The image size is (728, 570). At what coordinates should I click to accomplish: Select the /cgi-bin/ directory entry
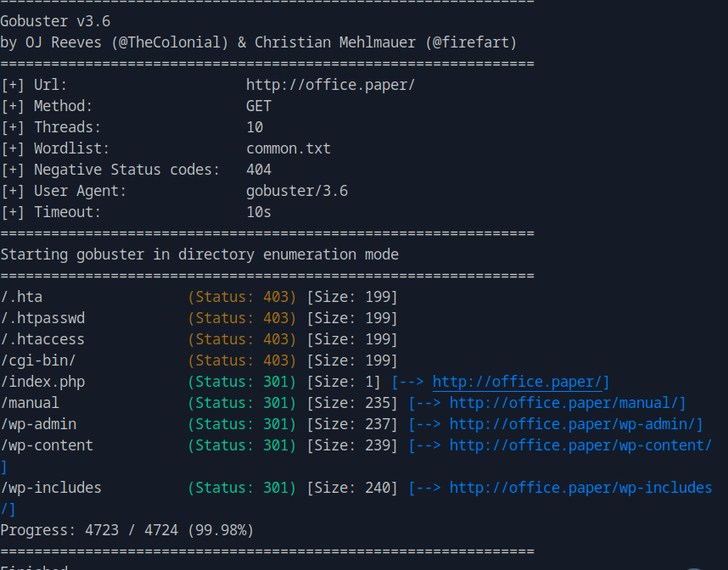[x=38, y=360]
